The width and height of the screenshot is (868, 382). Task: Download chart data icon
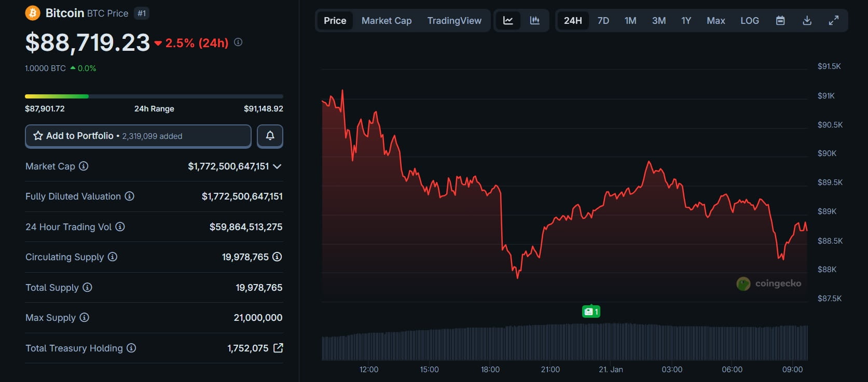pyautogui.click(x=807, y=21)
